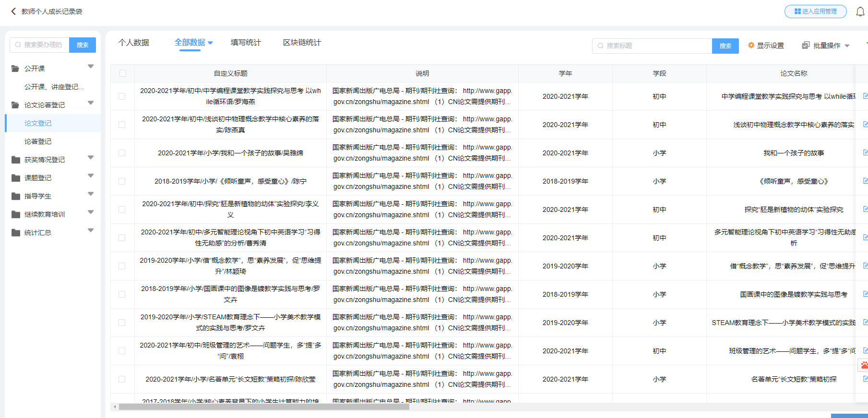Check the row for 借概念教学 林颖琦
Screen dimensions: 868x418
tap(122, 266)
